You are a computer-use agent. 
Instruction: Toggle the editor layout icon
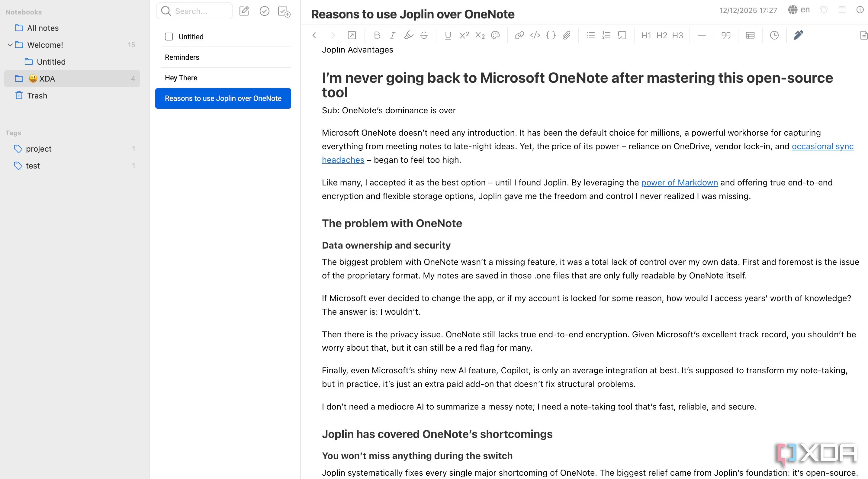pos(842,10)
